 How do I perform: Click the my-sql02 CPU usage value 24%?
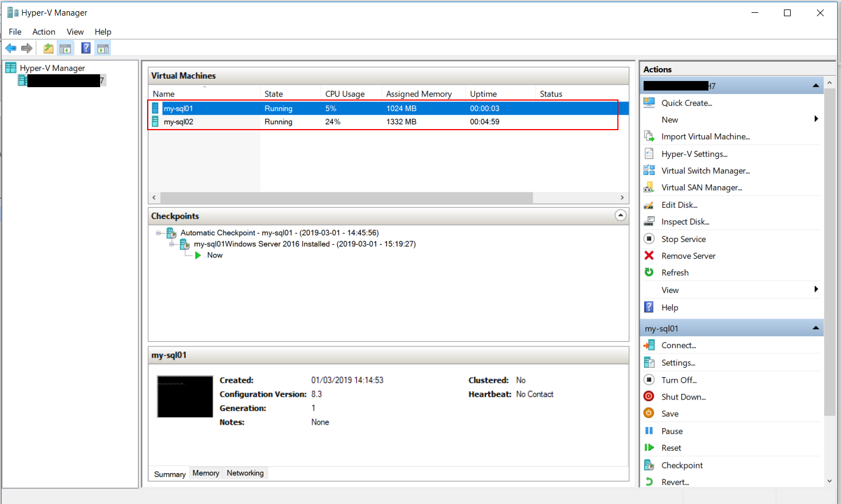point(333,122)
